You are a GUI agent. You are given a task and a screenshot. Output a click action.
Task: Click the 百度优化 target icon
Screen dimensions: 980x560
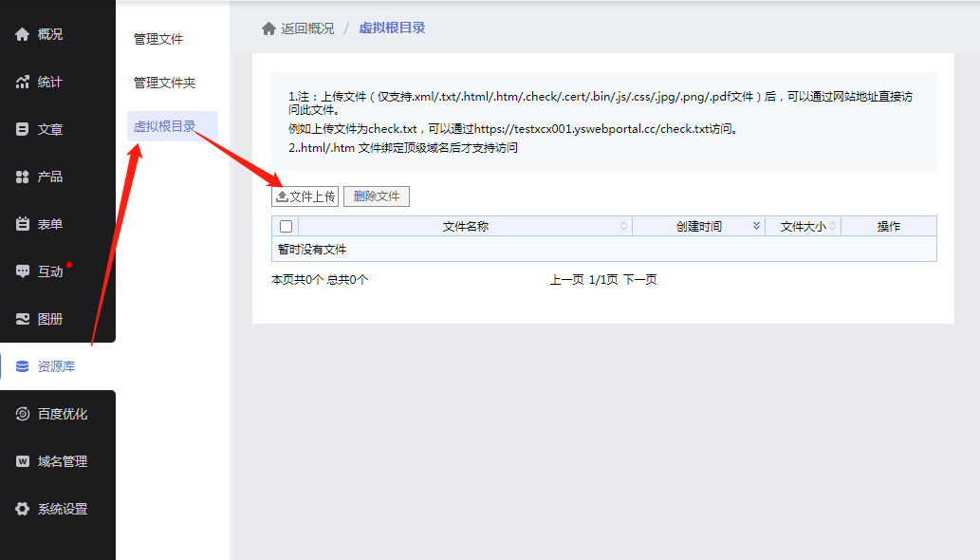coord(23,414)
